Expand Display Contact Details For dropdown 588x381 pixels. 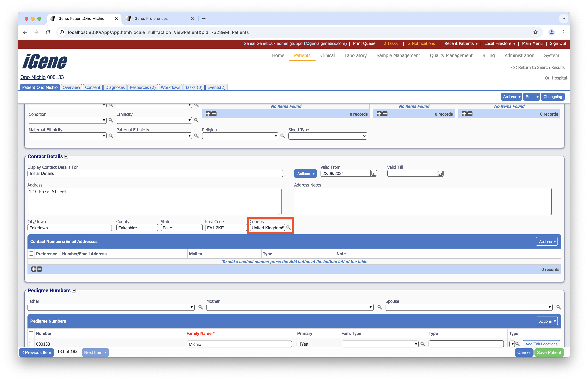(155, 173)
